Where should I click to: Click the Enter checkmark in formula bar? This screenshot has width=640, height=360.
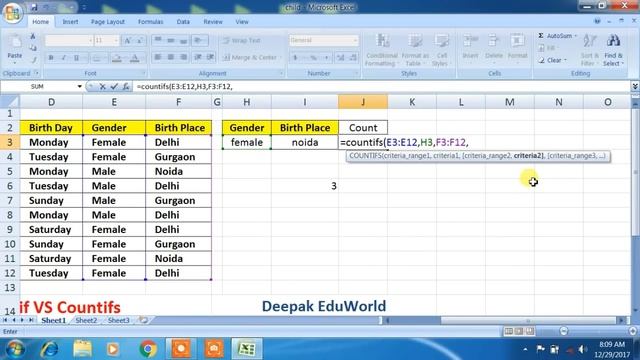(x=114, y=87)
